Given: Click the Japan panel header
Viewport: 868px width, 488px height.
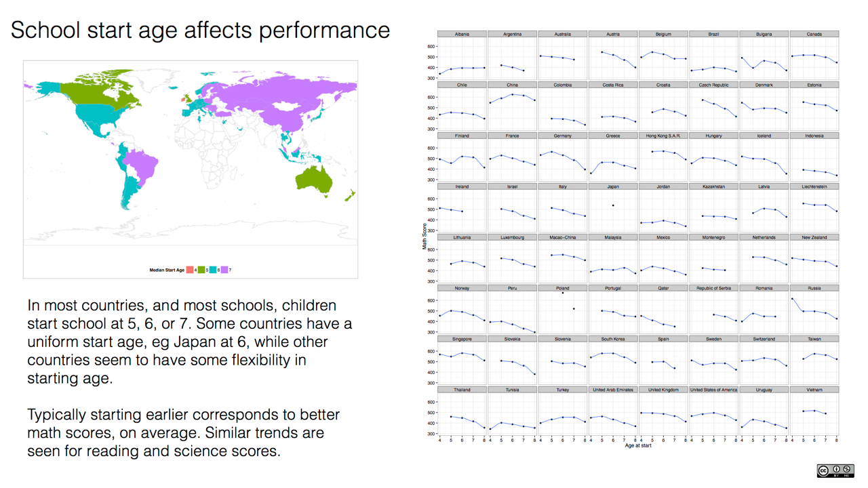Looking at the screenshot, I should 613,186.
